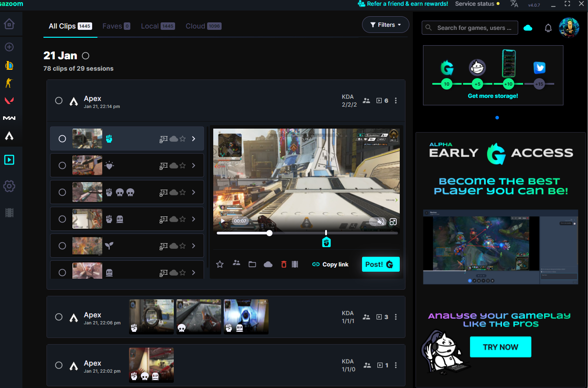Pop out the video player
This screenshot has width=588, height=388.
pyautogui.click(x=393, y=222)
